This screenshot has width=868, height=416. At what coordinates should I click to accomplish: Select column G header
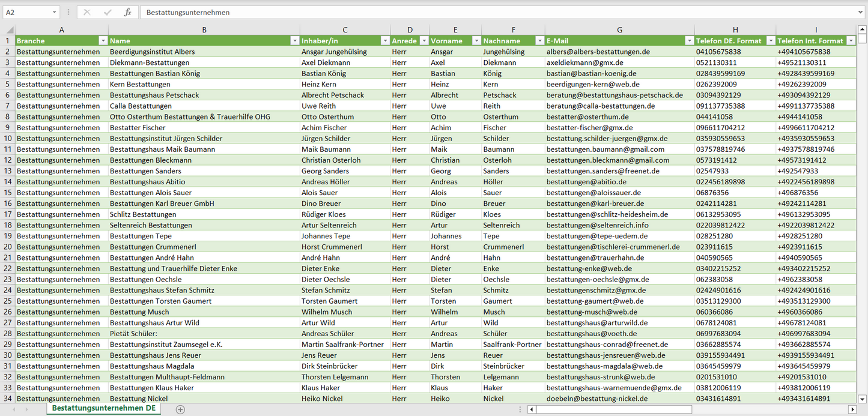tap(619, 29)
